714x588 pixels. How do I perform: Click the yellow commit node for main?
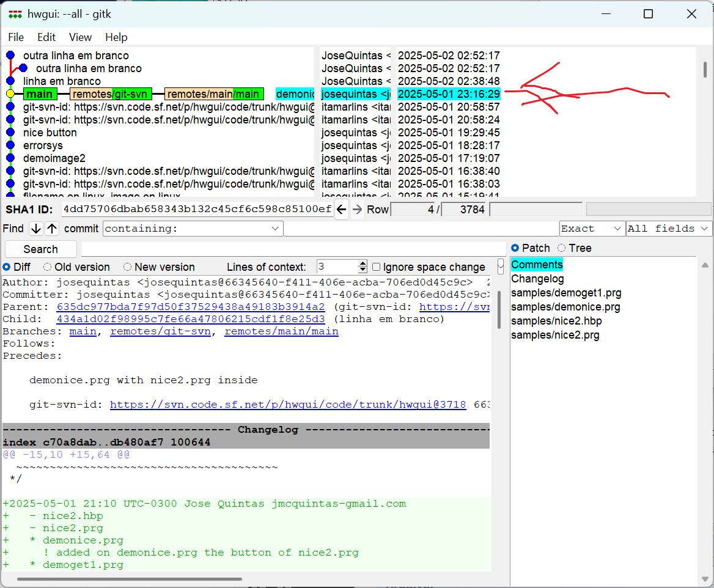point(10,94)
